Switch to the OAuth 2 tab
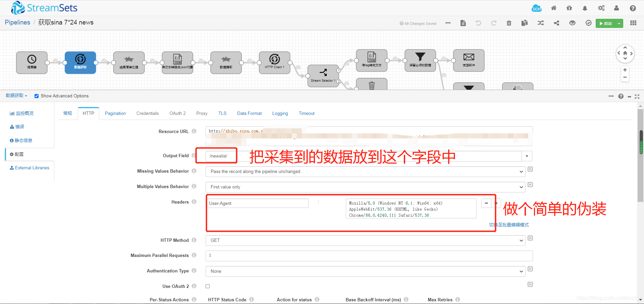Screen dimensions: 644x304 pos(177,113)
